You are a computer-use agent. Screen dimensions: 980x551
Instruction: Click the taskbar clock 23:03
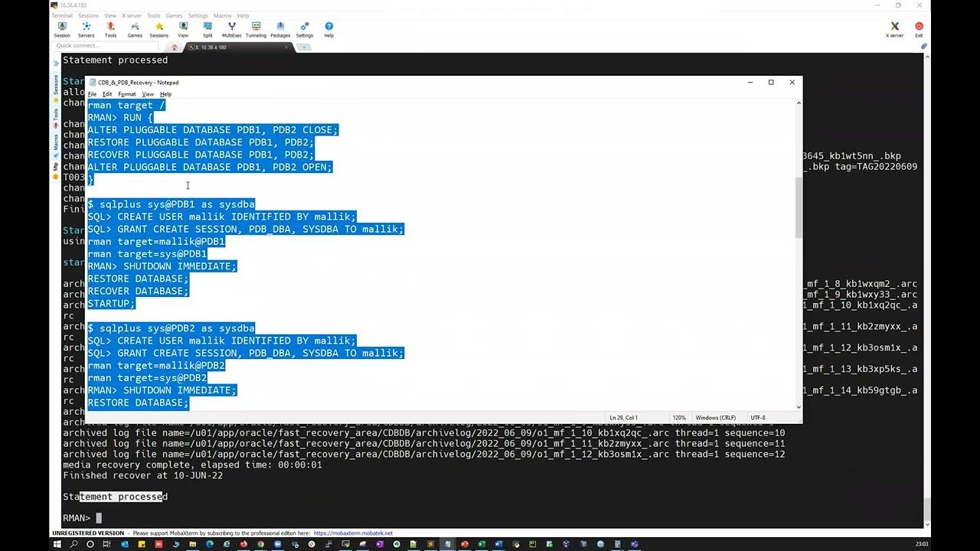click(921, 544)
